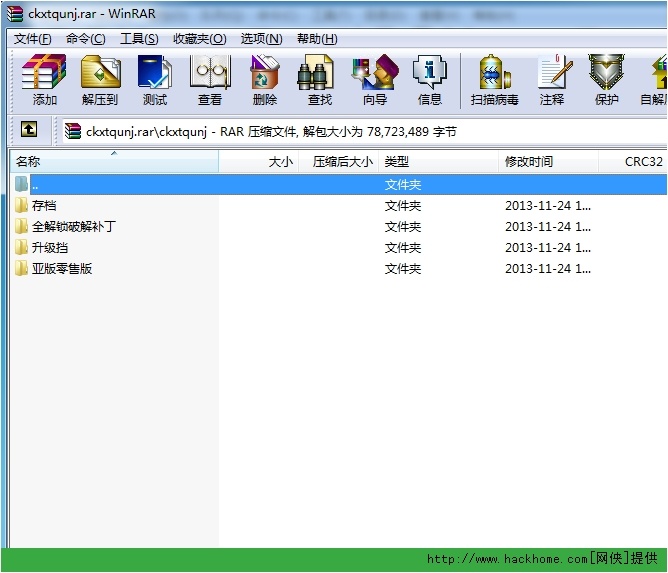Click the parent folder '..' icon

(21, 184)
